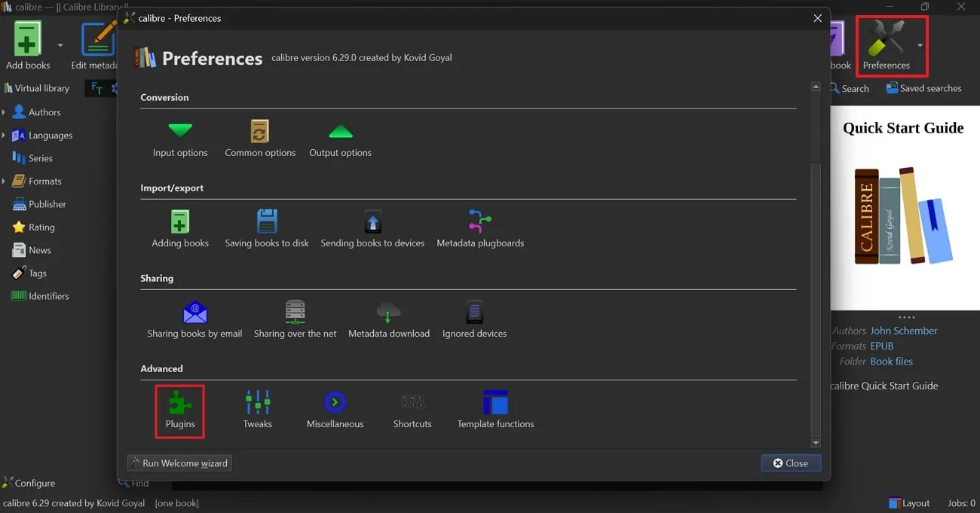This screenshot has width=980, height=513.
Task: Select Series in tag browser
Action: click(x=32, y=158)
